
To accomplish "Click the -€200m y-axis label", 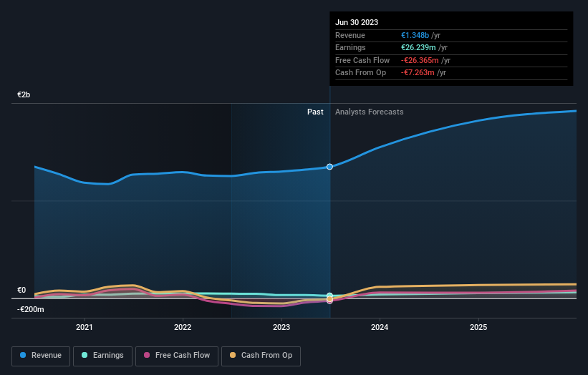I will point(30,309).
